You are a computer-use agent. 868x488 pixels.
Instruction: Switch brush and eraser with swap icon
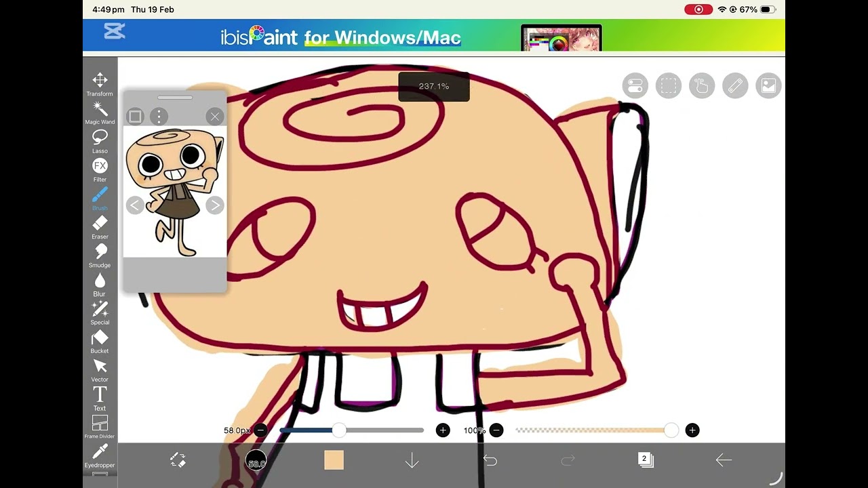tap(178, 460)
